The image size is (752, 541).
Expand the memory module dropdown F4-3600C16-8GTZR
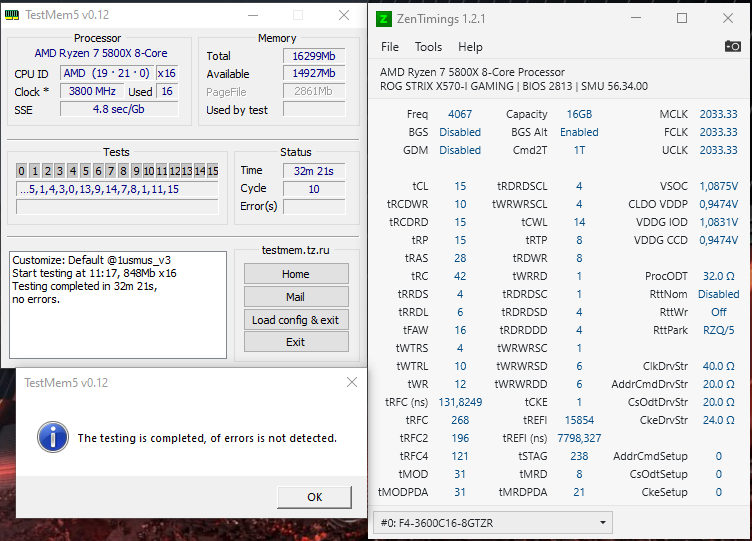493,523
